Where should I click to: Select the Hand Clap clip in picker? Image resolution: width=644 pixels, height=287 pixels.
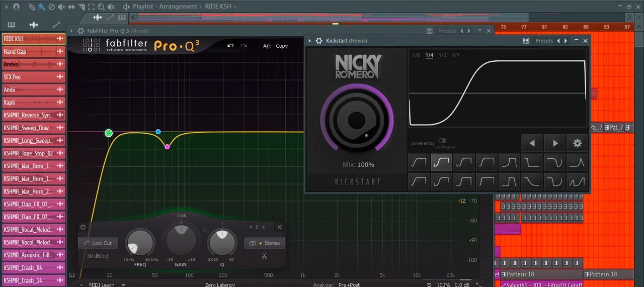(33, 52)
